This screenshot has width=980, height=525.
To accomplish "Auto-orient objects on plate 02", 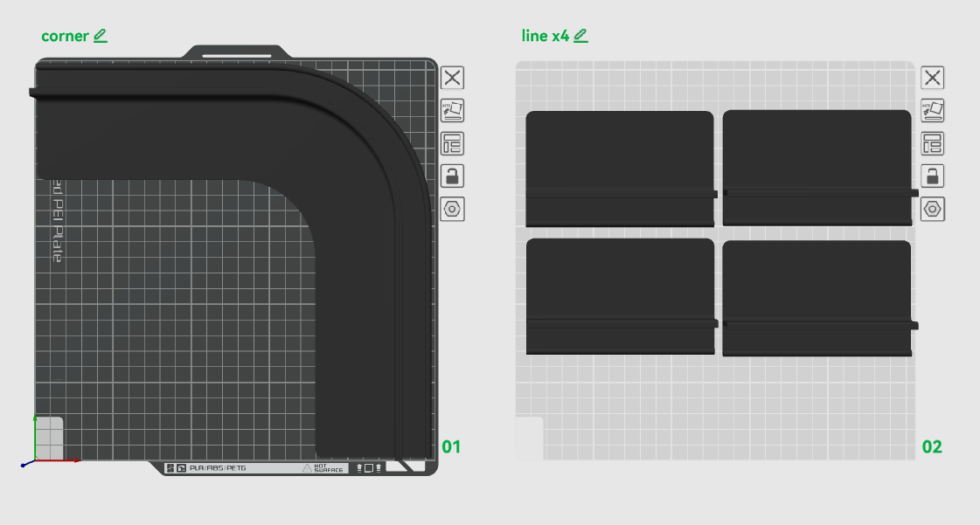I will (933, 110).
